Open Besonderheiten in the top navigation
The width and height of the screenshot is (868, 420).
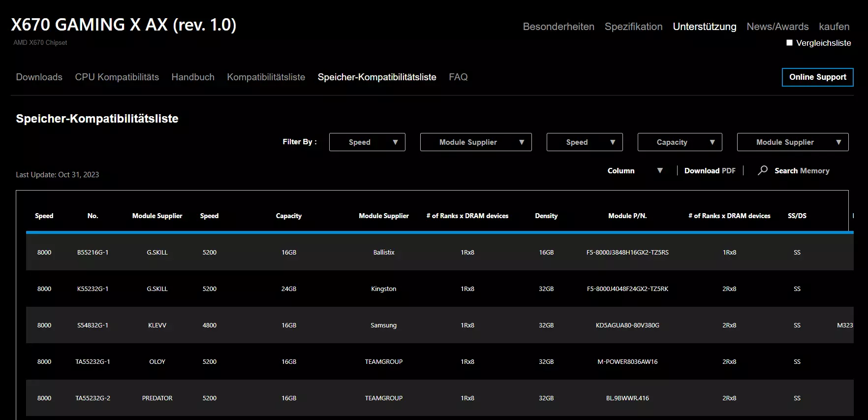click(x=558, y=27)
